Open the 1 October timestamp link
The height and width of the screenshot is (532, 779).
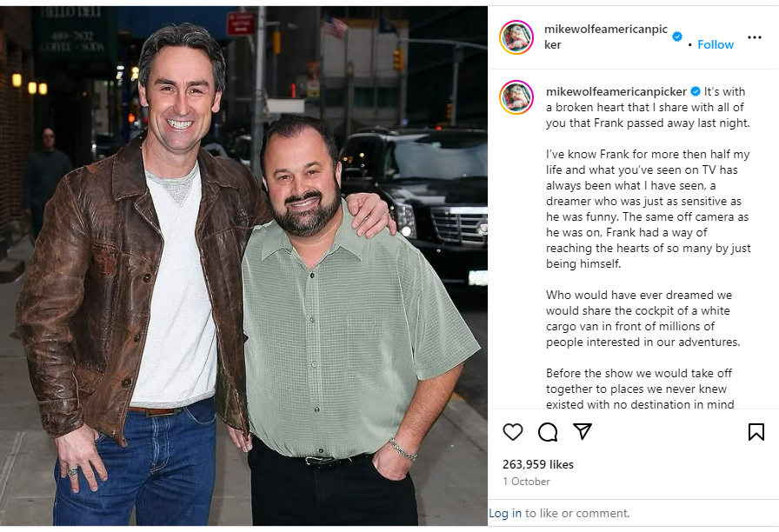(x=526, y=482)
